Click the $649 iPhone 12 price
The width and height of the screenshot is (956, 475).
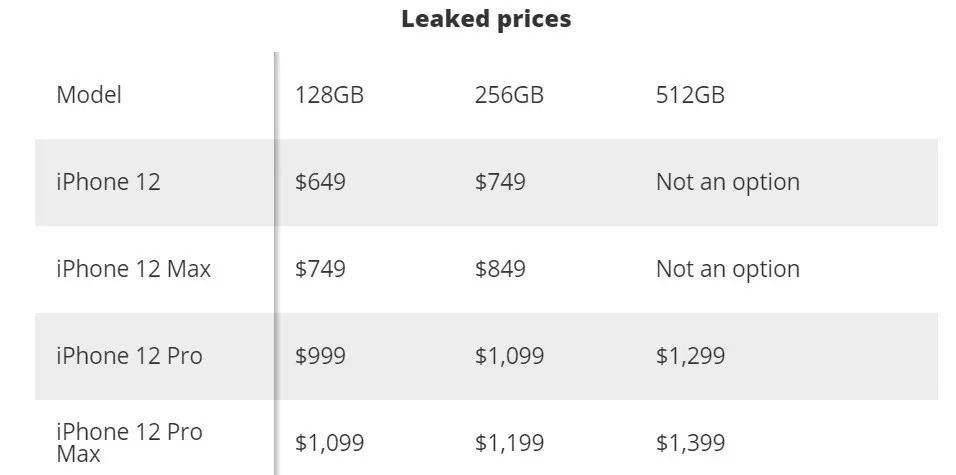(320, 182)
